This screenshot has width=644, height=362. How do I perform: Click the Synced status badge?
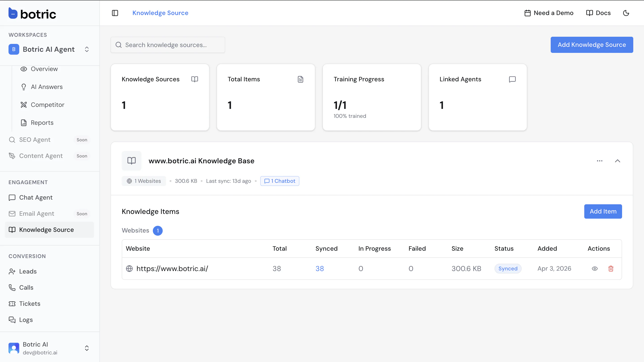click(508, 269)
